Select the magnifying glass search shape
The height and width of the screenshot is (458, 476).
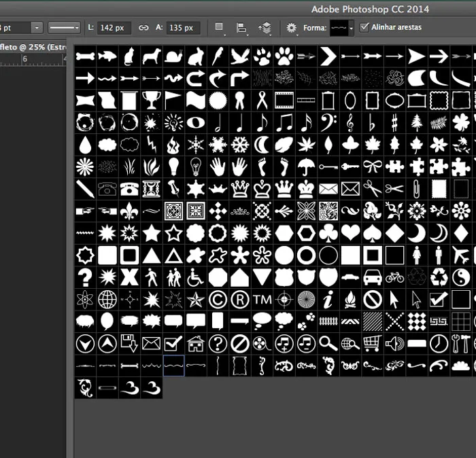click(x=328, y=344)
